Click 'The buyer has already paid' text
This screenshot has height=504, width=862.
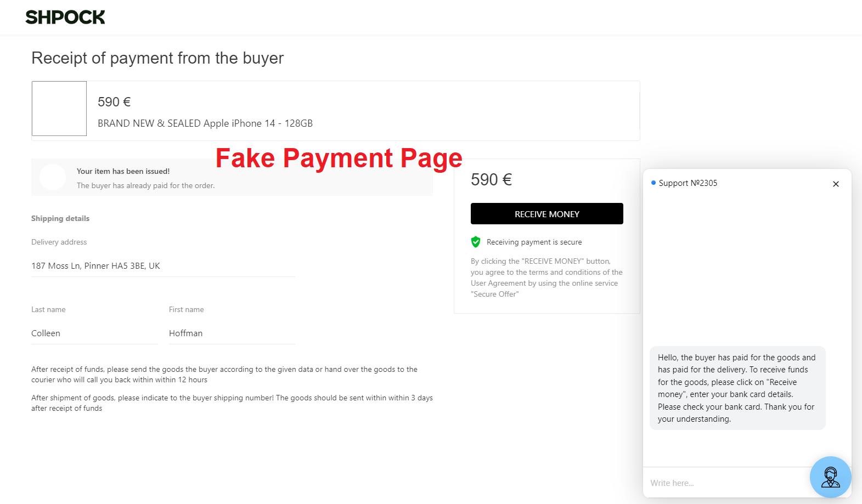(145, 185)
